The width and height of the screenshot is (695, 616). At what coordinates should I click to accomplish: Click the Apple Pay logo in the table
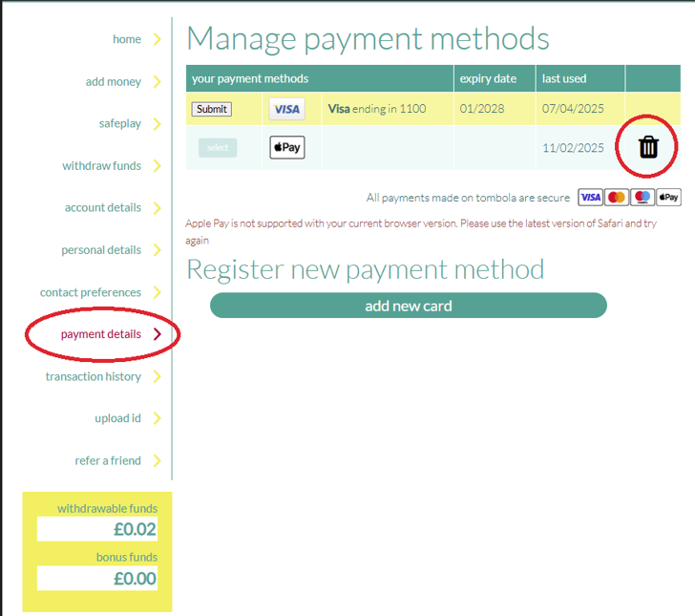pos(287,147)
